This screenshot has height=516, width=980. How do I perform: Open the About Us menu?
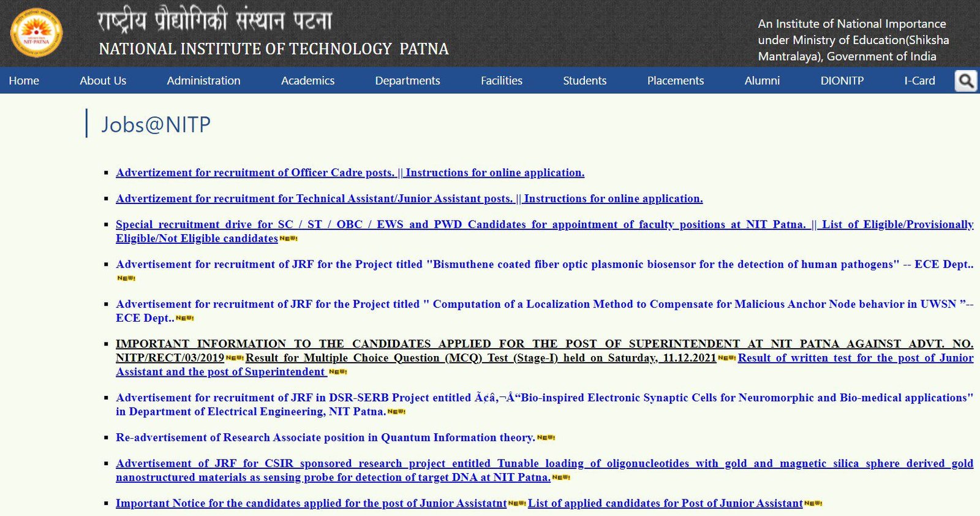pos(103,81)
